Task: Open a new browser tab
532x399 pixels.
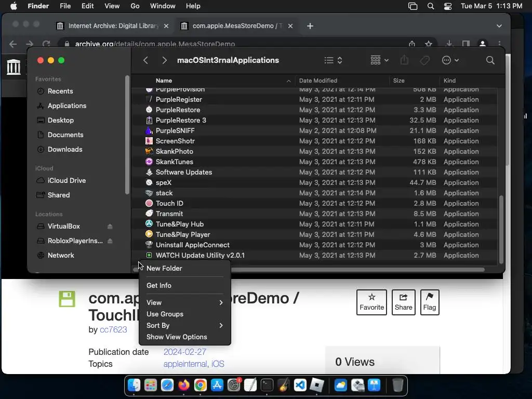Action: click(310, 26)
